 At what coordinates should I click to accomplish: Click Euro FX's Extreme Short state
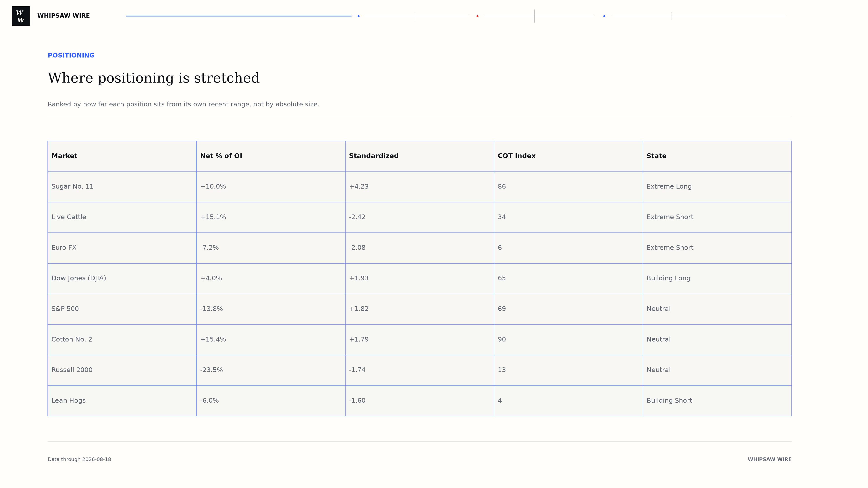click(x=717, y=248)
